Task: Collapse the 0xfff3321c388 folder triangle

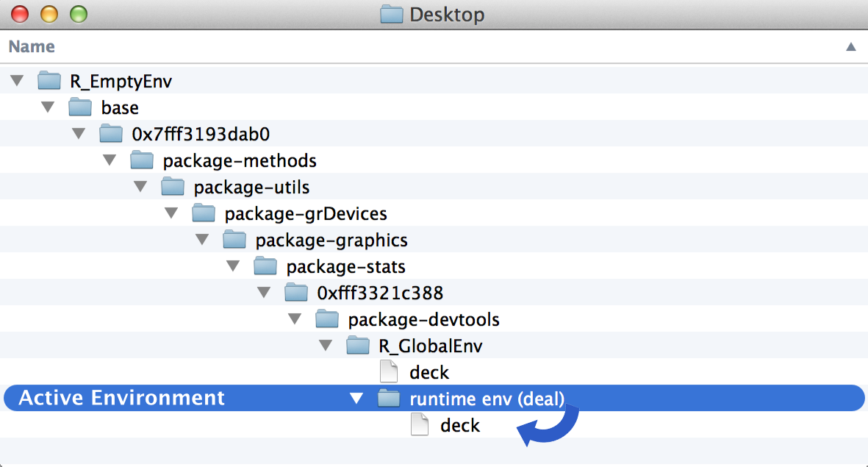Action: coord(265,293)
